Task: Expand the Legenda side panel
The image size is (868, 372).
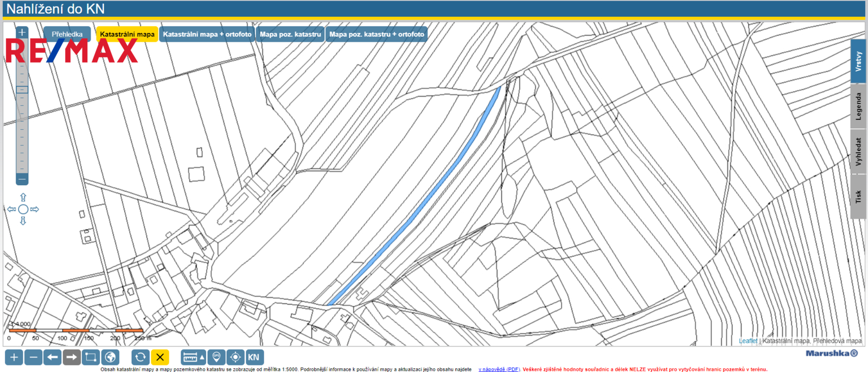Action: point(858,106)
